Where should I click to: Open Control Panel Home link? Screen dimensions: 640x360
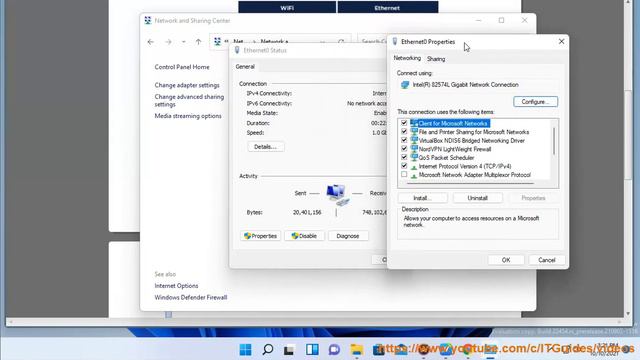click(x=182, y=67)
